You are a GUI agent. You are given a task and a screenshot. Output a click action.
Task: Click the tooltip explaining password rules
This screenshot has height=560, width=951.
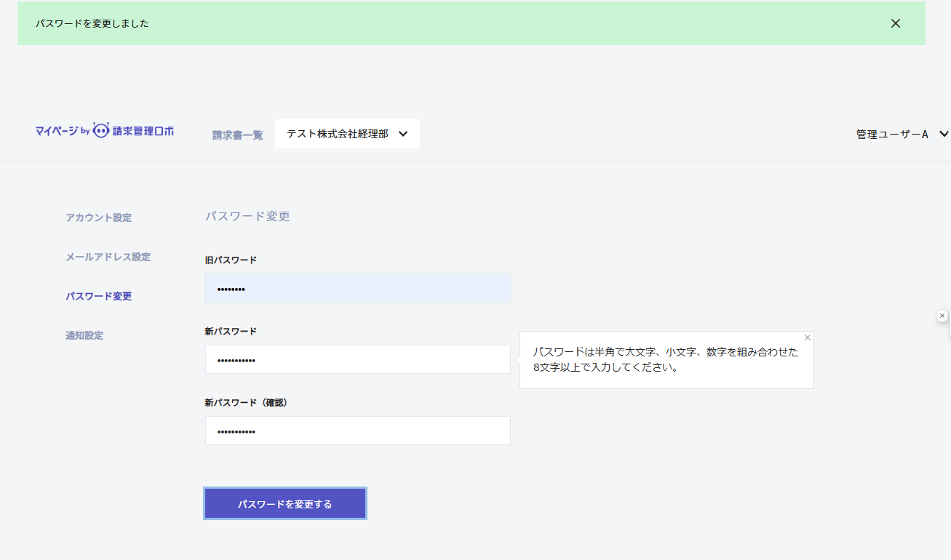(x=666, y=359)
